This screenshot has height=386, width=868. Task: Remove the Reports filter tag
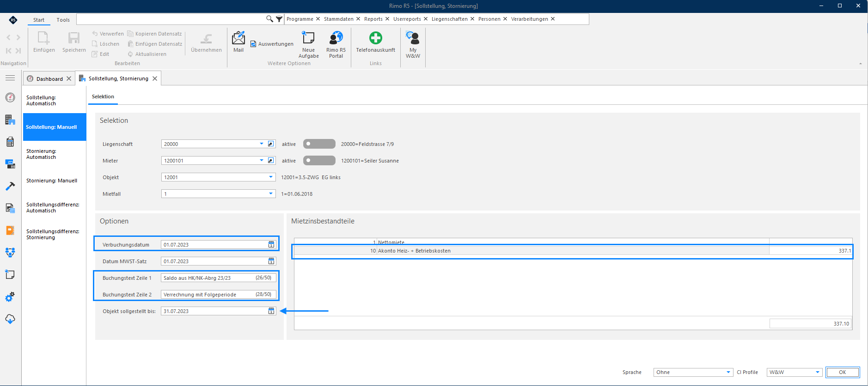coord(387,19)
